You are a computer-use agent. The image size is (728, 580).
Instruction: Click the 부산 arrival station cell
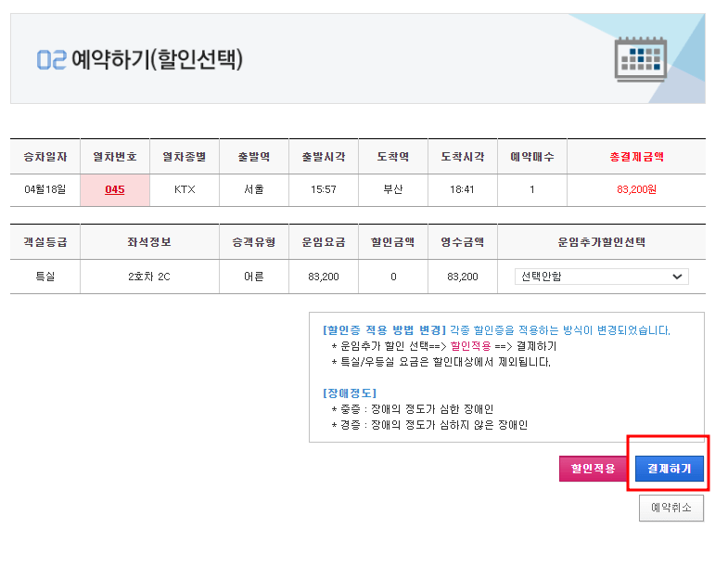[x=393, y=189]
